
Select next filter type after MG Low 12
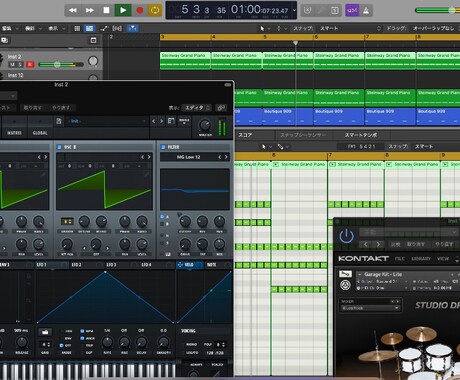pos(226,157)
